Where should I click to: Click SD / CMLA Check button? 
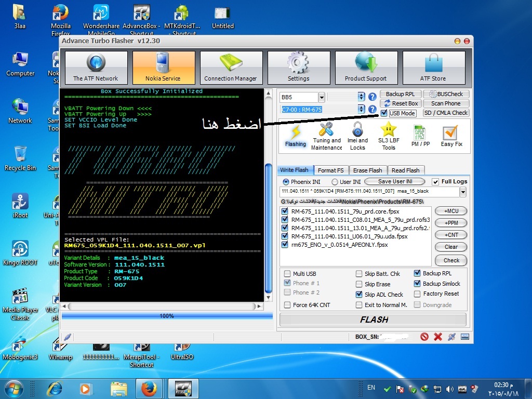pos(446,113)
